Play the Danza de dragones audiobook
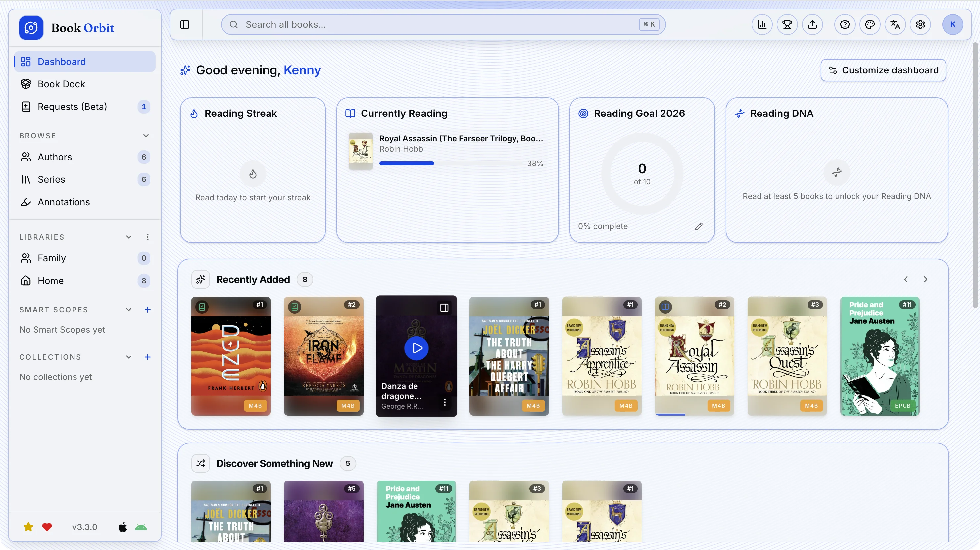The image size is (980, 550). click(x=416, y=348)
